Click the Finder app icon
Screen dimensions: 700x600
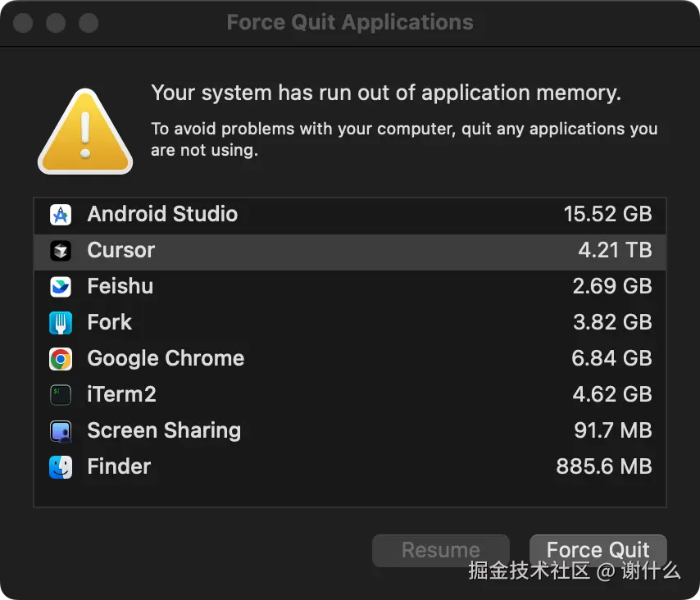tap(61, 467)
